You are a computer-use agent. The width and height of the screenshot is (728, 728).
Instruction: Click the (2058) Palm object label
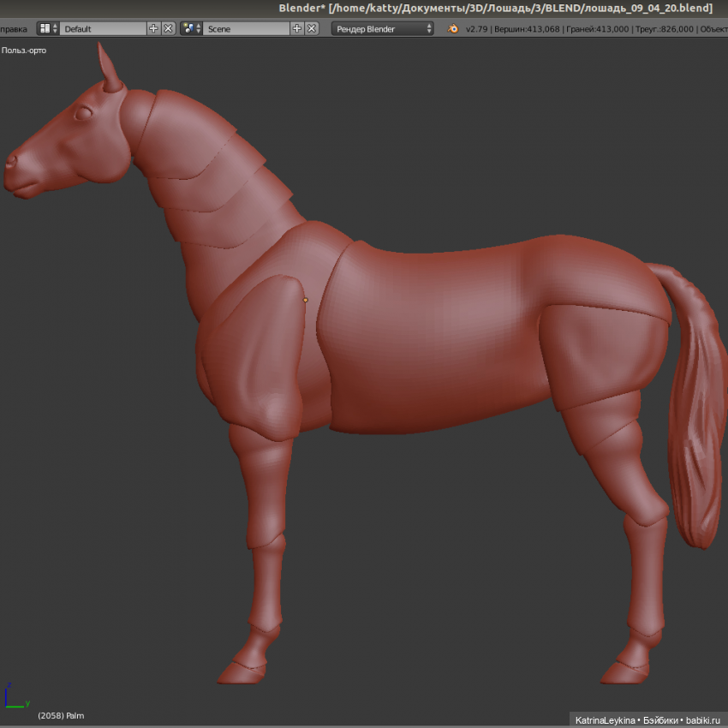[61, 715]
